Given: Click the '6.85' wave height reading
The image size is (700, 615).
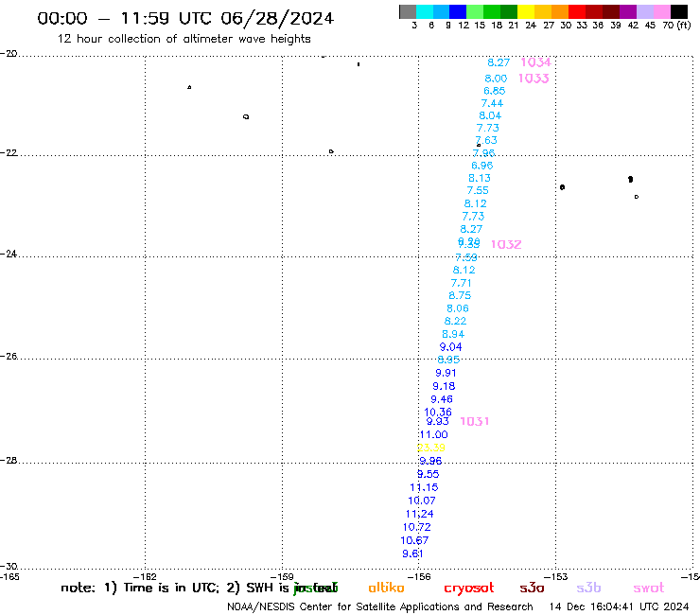Looking at the screenshot, I should tap(494, 91).
